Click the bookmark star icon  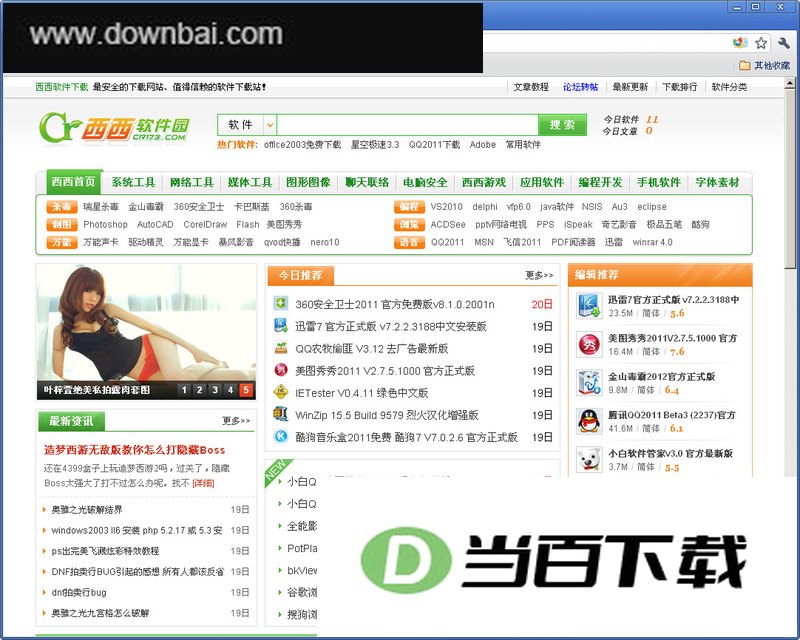pos(761,43)
